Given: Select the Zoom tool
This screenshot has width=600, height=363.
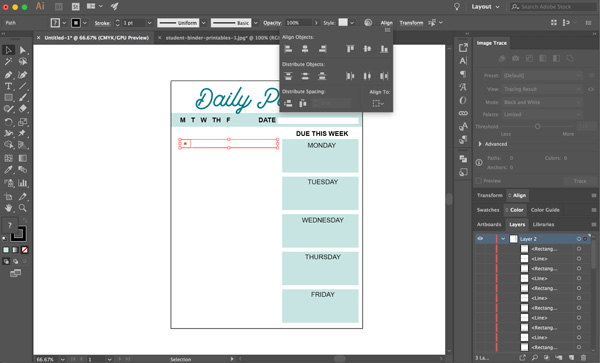Looking at the screenshot, I should click(x=23, y=208).
